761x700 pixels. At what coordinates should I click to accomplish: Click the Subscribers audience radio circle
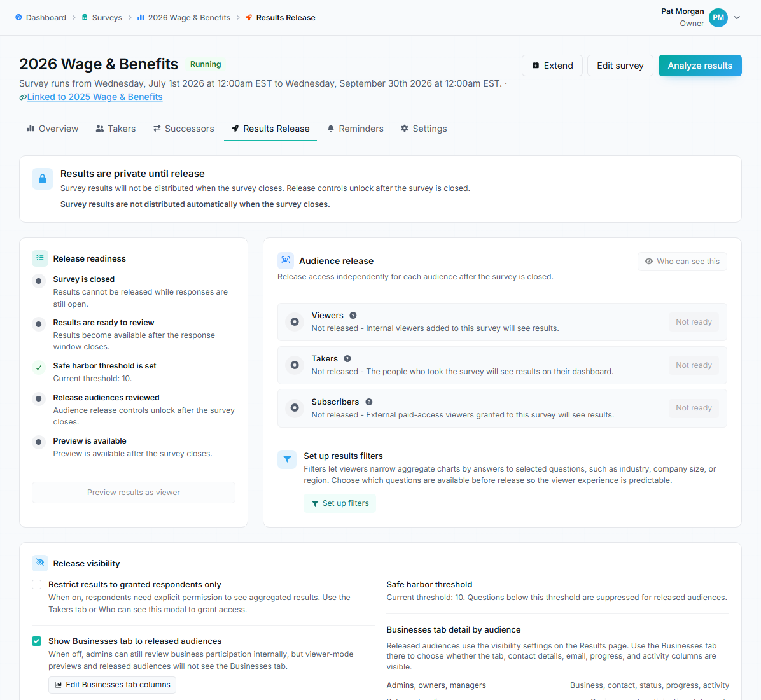click(x=295, y=408)
